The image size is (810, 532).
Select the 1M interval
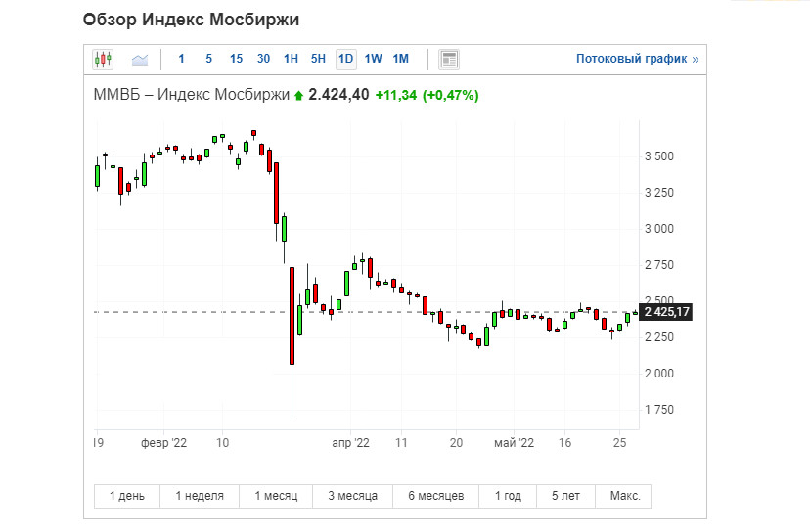tap(400, 59)
